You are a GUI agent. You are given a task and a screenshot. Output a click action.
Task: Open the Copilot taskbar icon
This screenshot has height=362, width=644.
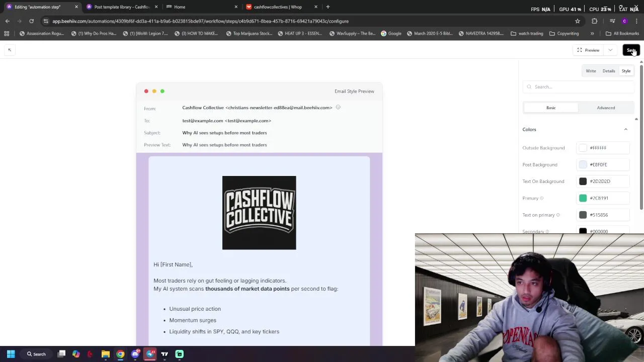(76, 354)
